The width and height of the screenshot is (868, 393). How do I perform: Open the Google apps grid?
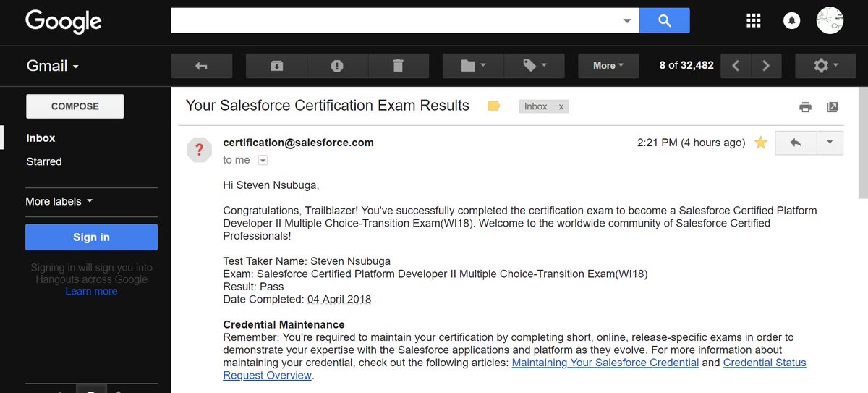coord(754,20)
